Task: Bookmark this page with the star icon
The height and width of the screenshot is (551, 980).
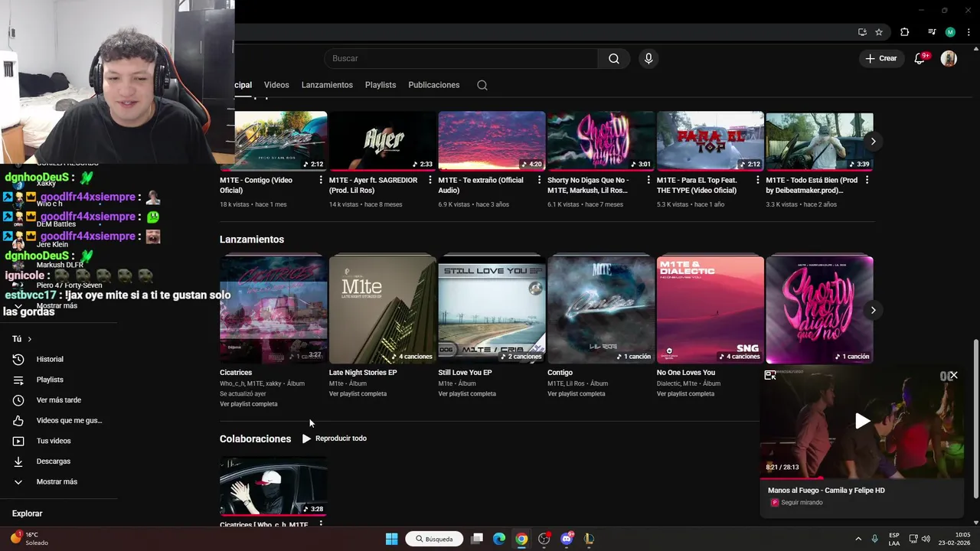Action: click(x=879, y=32)
